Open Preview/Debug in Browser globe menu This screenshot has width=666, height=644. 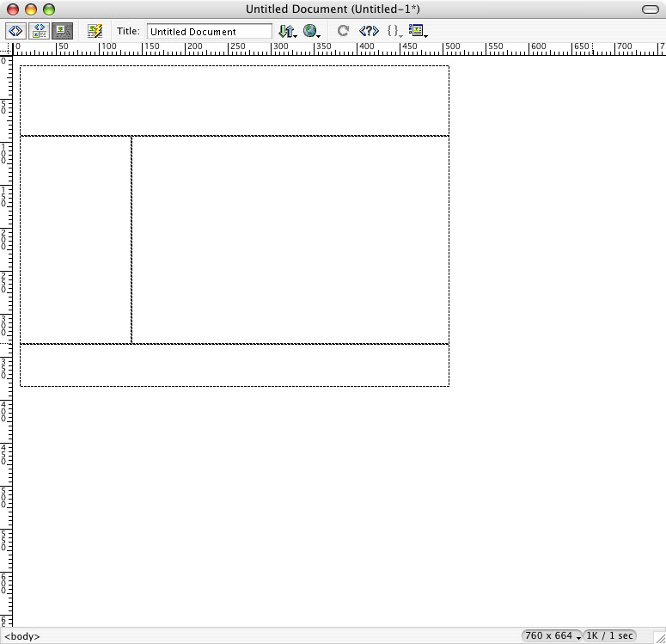tap(311, 31)
